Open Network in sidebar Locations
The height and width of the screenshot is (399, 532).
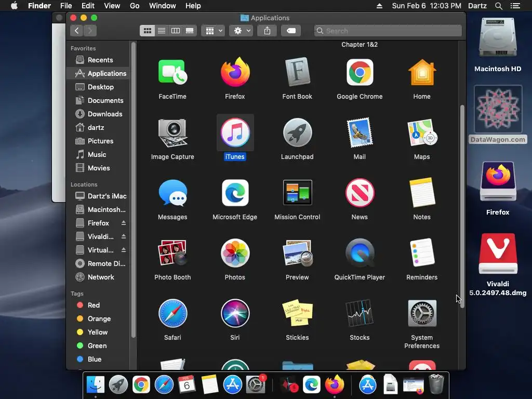[98, 277]
